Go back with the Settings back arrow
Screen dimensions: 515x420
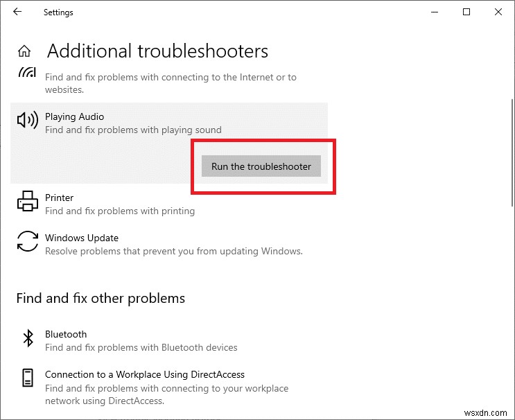click(17, 12)
